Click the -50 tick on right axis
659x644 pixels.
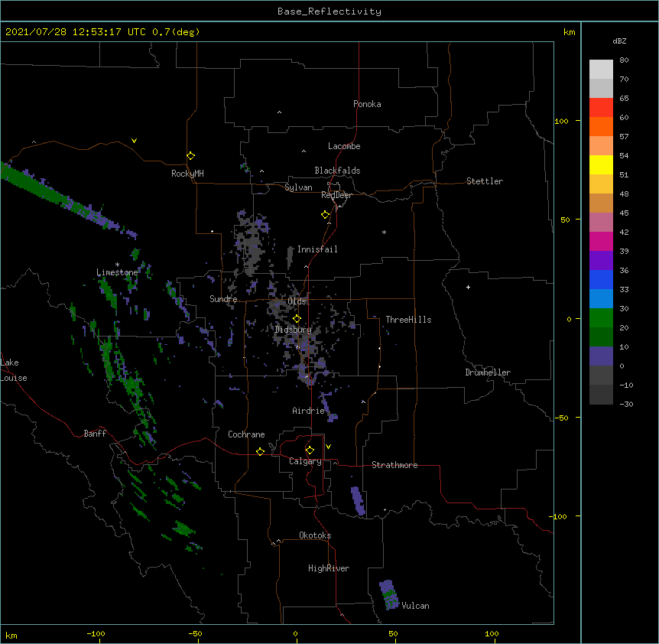coord(560,418)
